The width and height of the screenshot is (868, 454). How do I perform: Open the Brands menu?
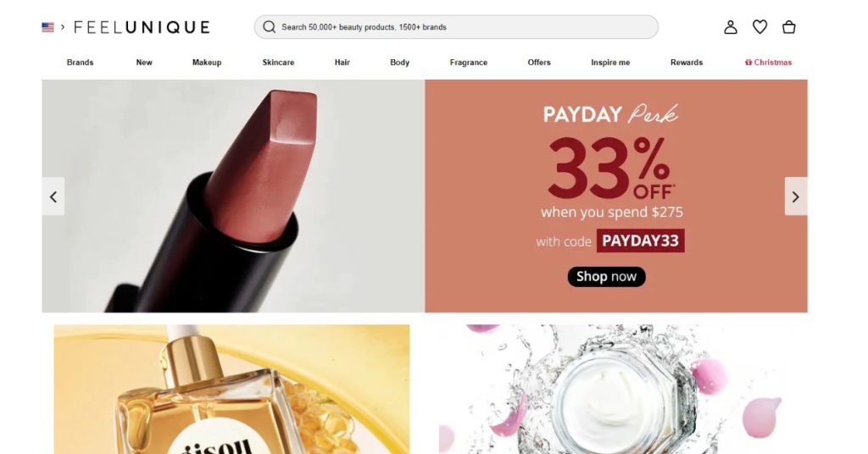(x=81, y=63)
